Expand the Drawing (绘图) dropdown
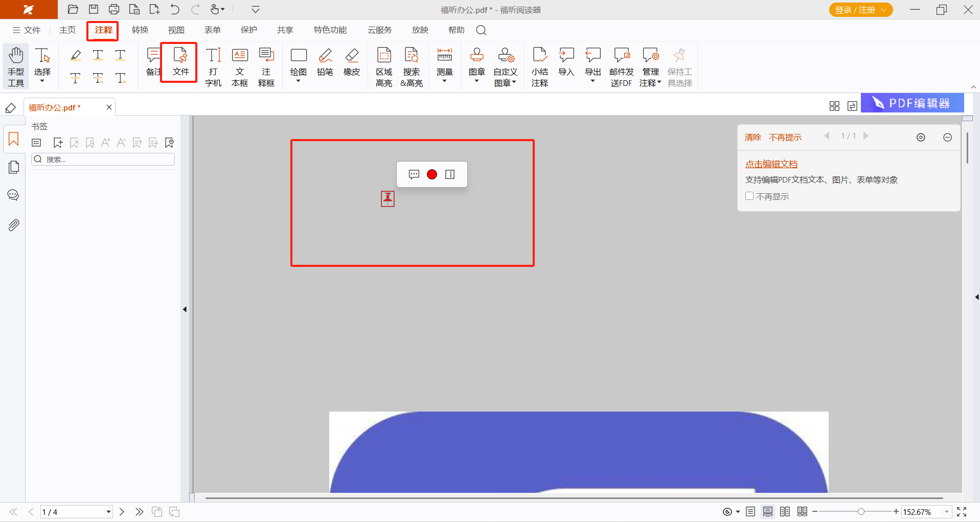Image resolution: width=980 pixels, height=522 pixels. tap(299, 81)
